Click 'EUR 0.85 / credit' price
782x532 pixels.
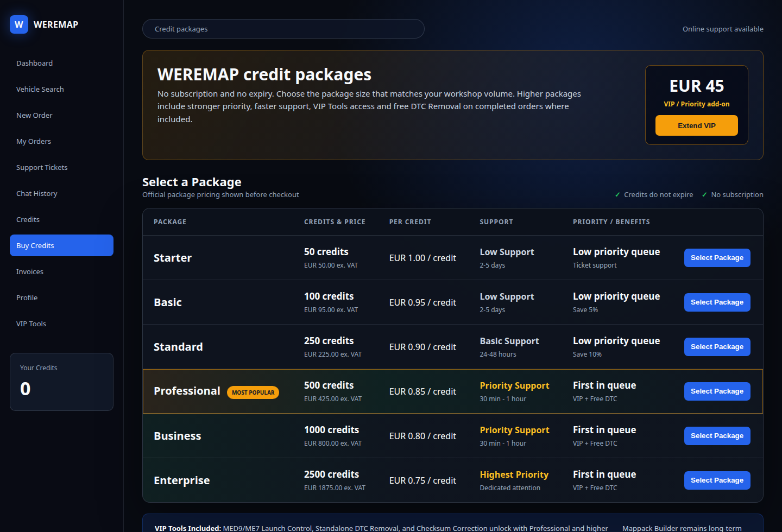tap(422, 392)
